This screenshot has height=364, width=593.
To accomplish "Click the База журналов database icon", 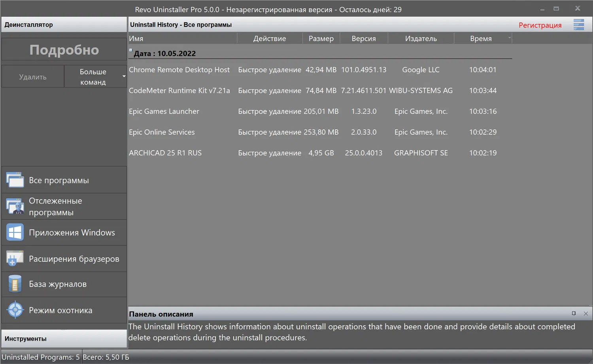I will coord(15,284).
